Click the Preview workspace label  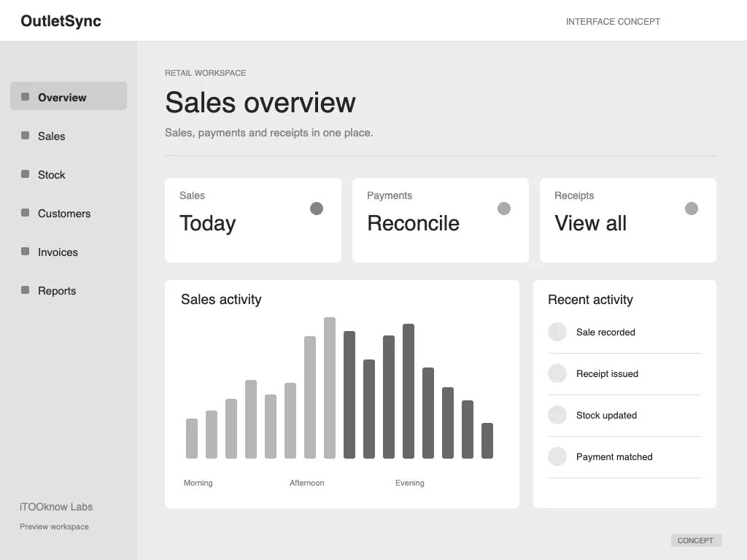point(54,526)
